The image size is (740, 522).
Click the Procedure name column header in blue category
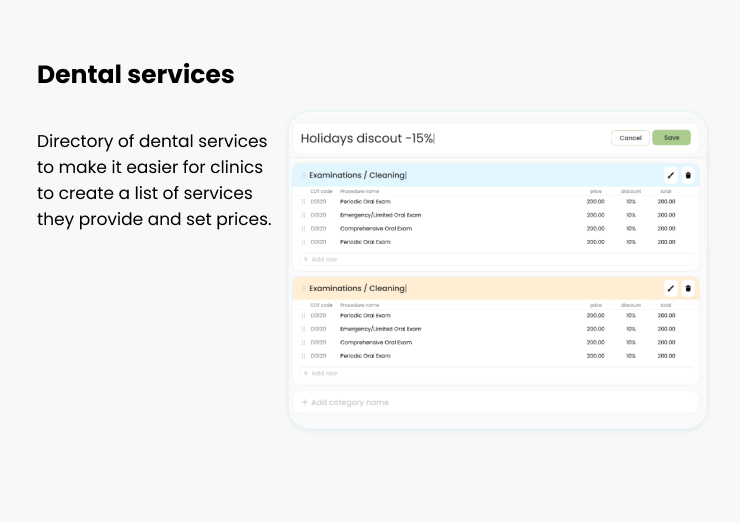coord(360,192)
